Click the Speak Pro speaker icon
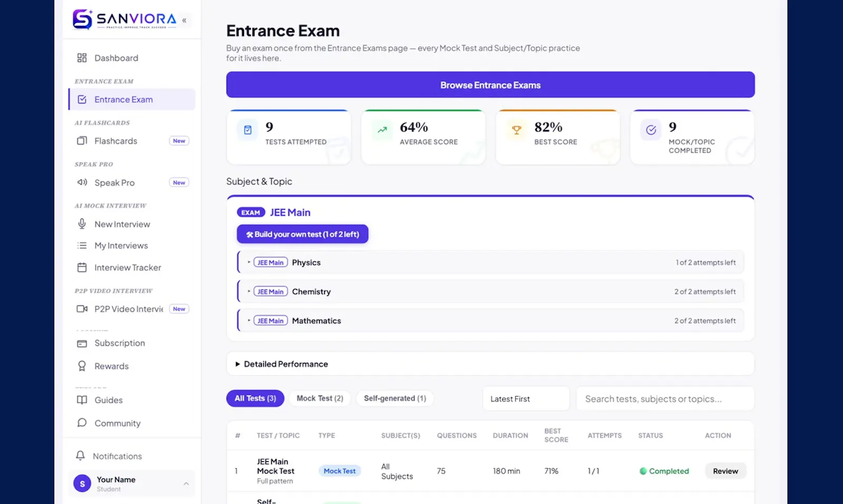 pyautogui.click(x=82, y=183)
